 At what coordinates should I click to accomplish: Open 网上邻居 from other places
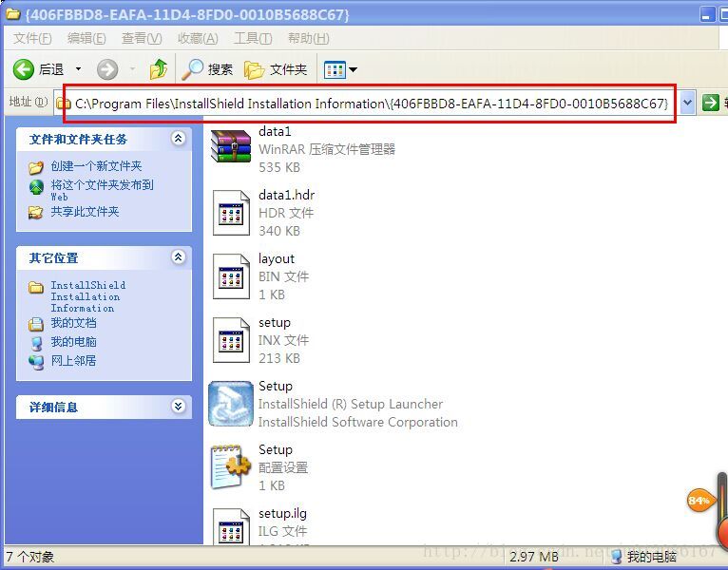point(73,360)
